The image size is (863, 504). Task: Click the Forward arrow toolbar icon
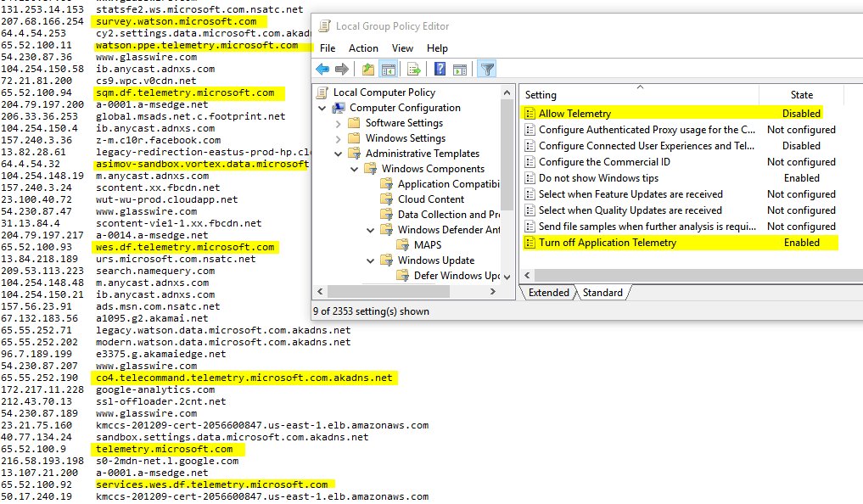[342, 69]
